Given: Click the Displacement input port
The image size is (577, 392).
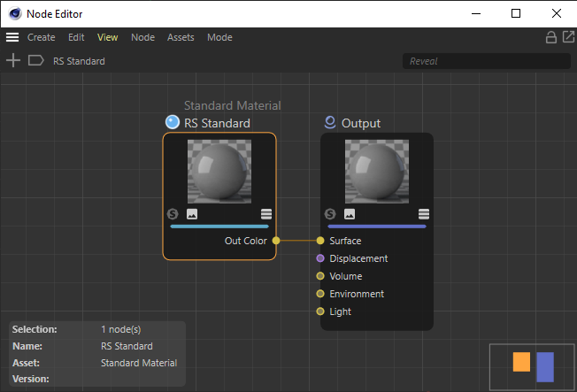Looking at the screenshot, I should pyautogui.click(x=320, y=258).
